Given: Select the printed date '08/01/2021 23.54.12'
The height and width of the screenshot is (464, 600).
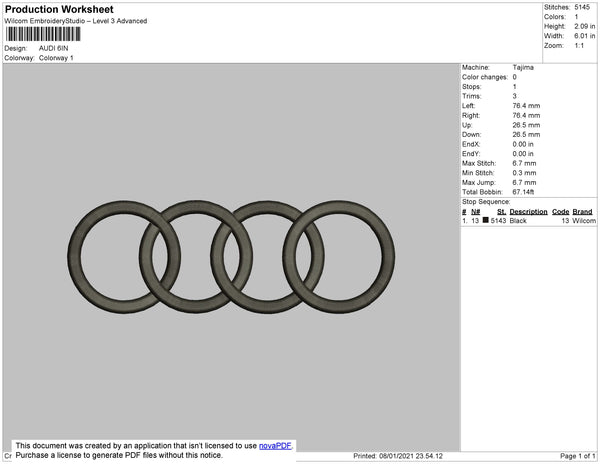Looking at the screenshot, I should click(411, 456).
